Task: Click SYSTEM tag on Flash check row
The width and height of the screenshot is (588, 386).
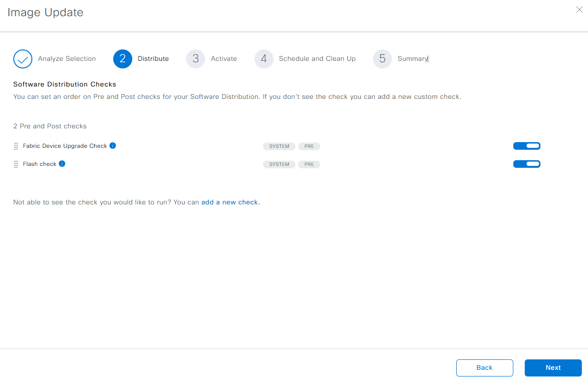Action: (x=279, y=164)
